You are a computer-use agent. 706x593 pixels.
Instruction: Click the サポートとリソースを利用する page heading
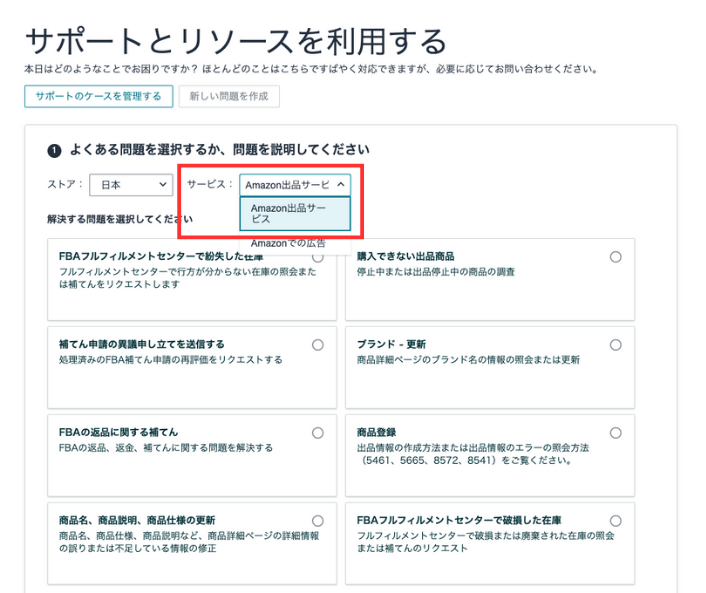(235, 41)
